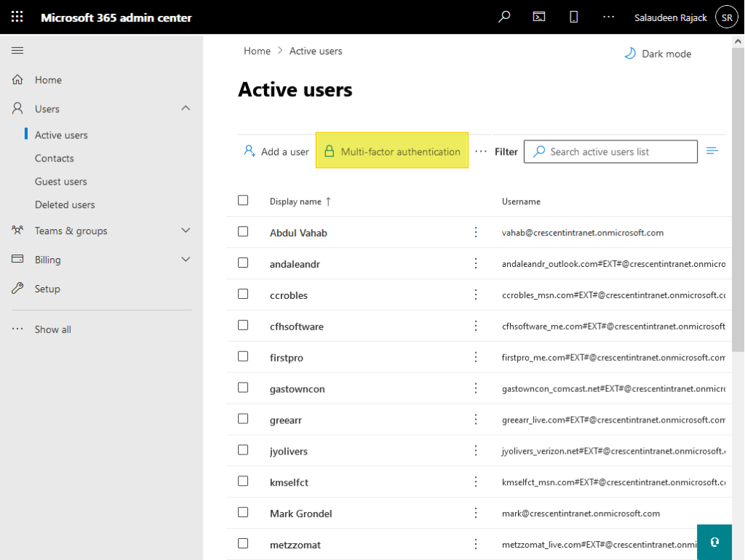This screenshot has height=560, width=745.
Task: Check the metzzomat row checkbox
Action: point(243,543)
